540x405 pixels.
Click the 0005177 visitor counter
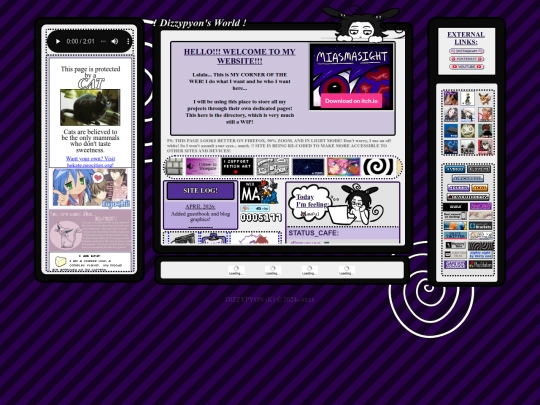261,218
